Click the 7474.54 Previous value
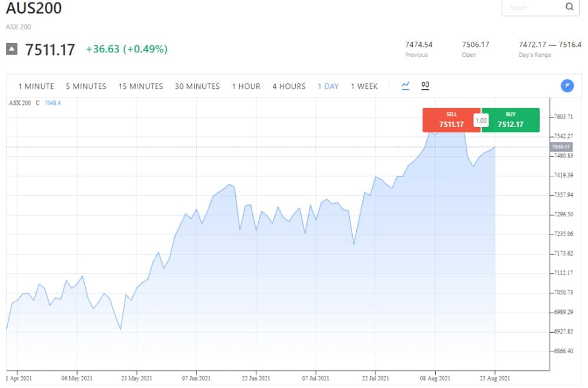The height and width of the screenshot is (388, 588). tap(419, 45)
